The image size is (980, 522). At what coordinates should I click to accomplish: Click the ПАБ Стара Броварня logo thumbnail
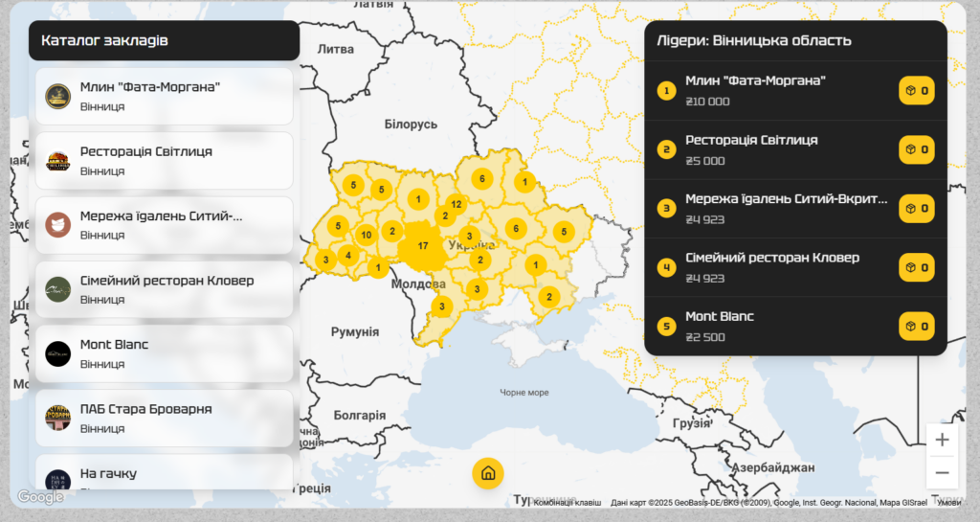[x=58, y=418]
